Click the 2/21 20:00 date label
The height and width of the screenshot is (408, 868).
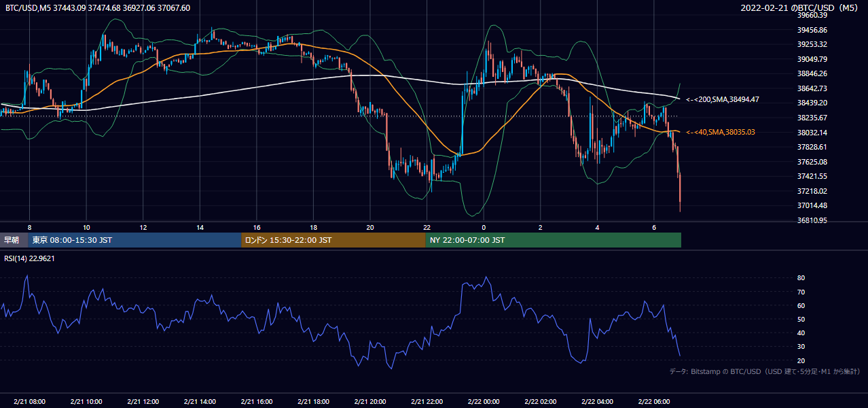click(x=370, y=402)
